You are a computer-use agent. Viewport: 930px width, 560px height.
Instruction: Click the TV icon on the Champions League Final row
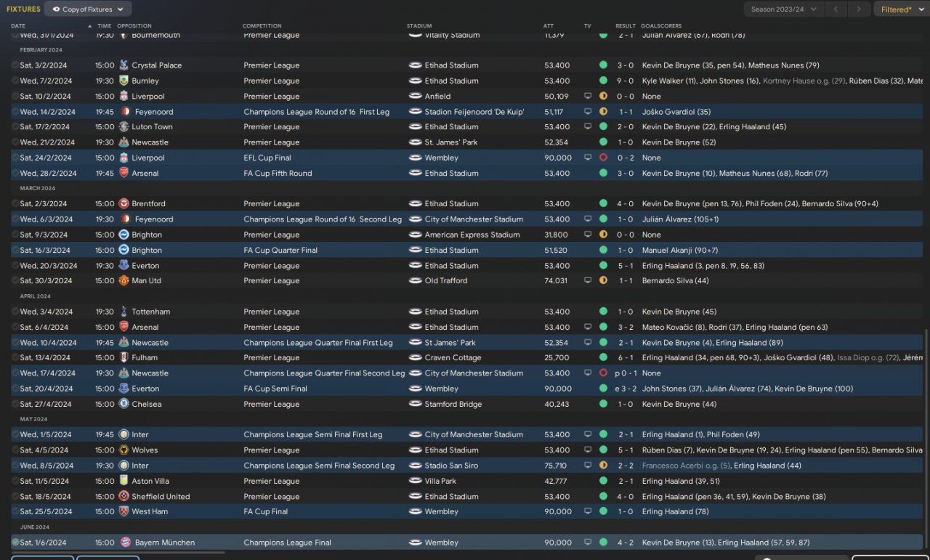588,543
